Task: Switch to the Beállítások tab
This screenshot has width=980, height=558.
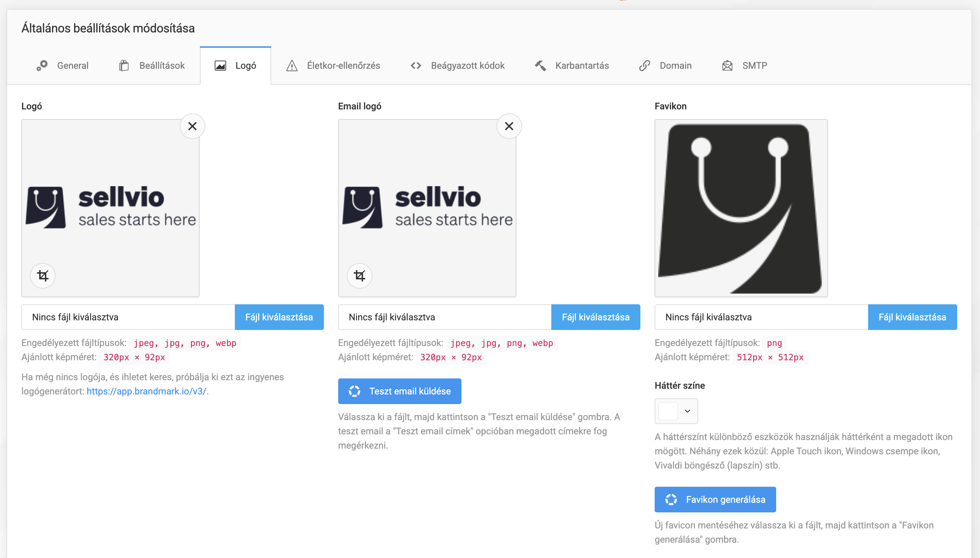Action: tap(152, 66)
